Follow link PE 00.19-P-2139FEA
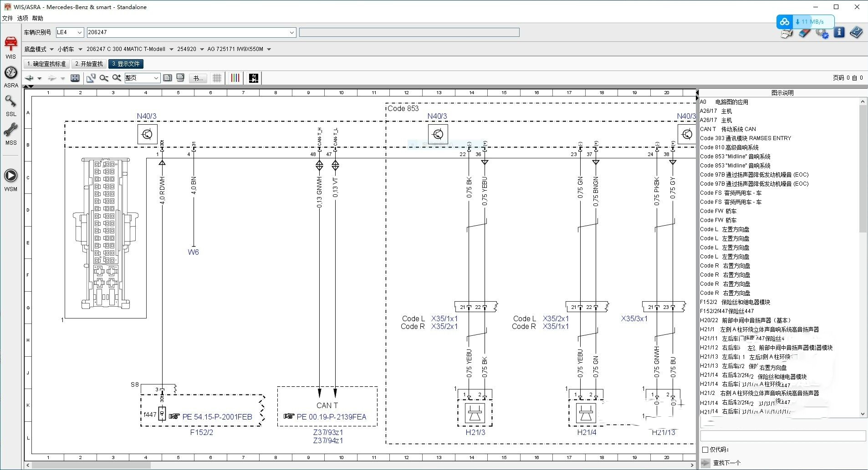 pos(332,417)
